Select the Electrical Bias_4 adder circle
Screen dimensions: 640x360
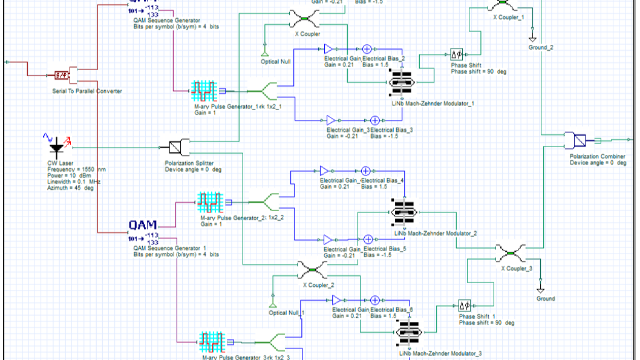(x=366, y=171)
